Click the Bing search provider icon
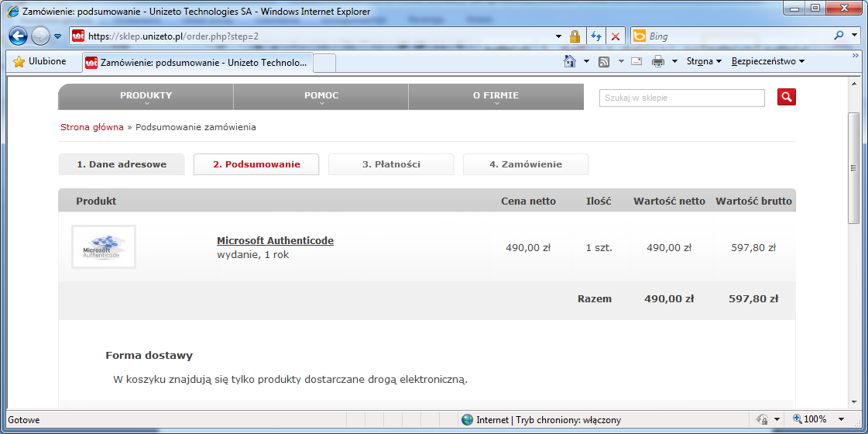Screen dimensions: 868x434 point(640,36)
